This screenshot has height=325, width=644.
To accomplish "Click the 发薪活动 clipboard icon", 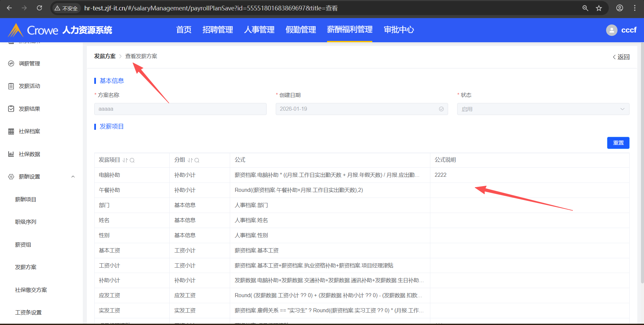I will click(x=11, y=86).
